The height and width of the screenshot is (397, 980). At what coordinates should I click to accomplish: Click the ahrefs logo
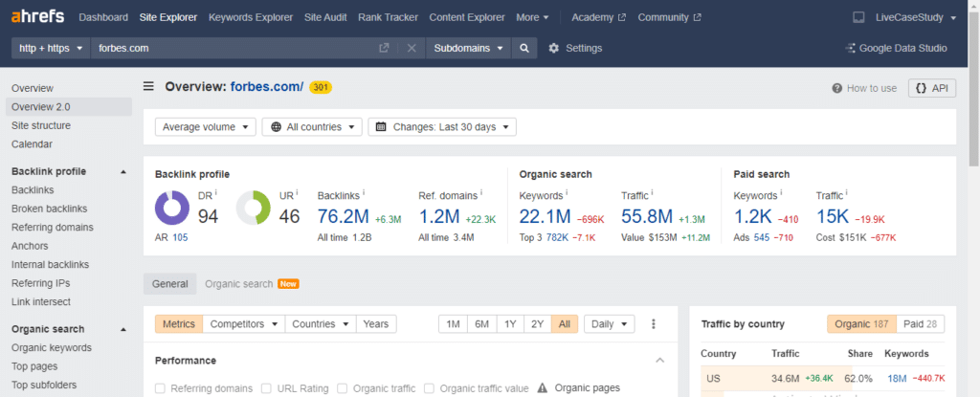point(38,17)
